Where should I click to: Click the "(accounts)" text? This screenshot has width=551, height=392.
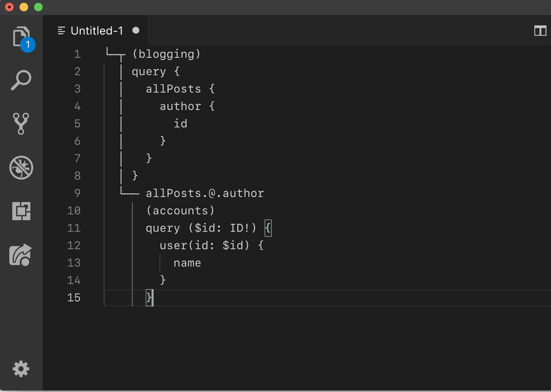(x=180, y=211)
